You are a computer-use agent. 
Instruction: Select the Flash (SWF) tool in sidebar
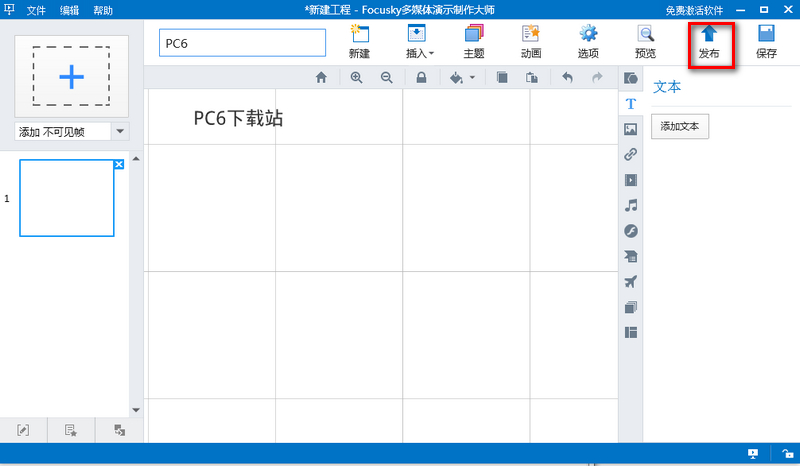[631, 231]
